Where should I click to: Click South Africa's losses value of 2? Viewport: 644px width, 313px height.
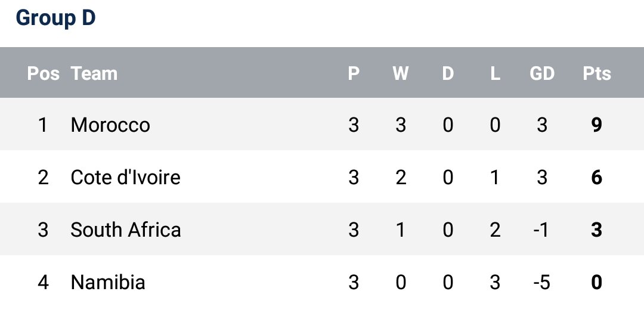(x=495, y=230)
